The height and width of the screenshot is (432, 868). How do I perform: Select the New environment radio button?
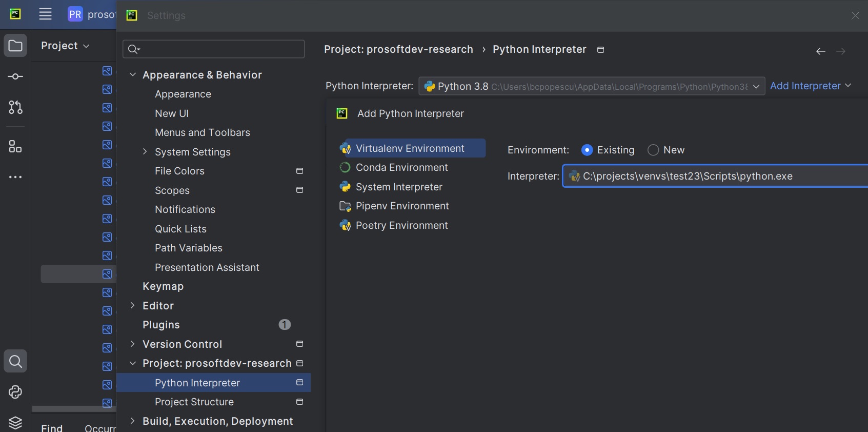(653, 150)
